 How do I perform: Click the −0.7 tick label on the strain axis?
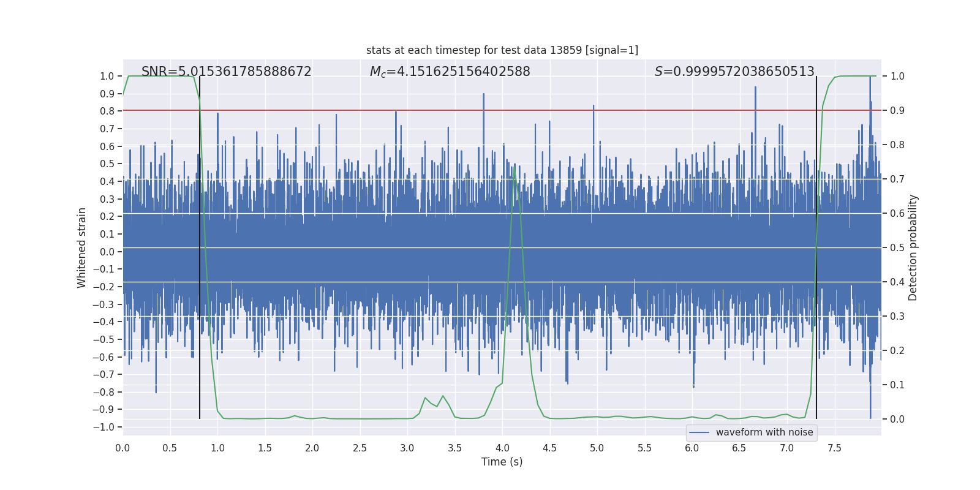[104, 375]
